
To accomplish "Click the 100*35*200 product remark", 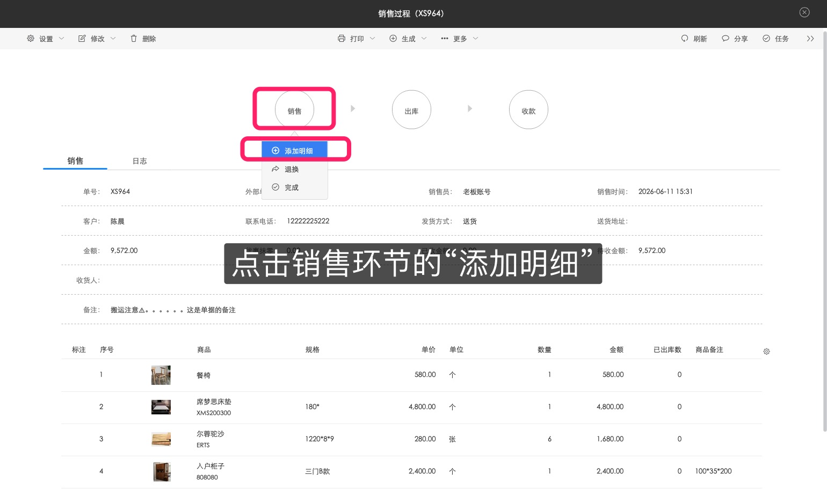I will (713, 471).
